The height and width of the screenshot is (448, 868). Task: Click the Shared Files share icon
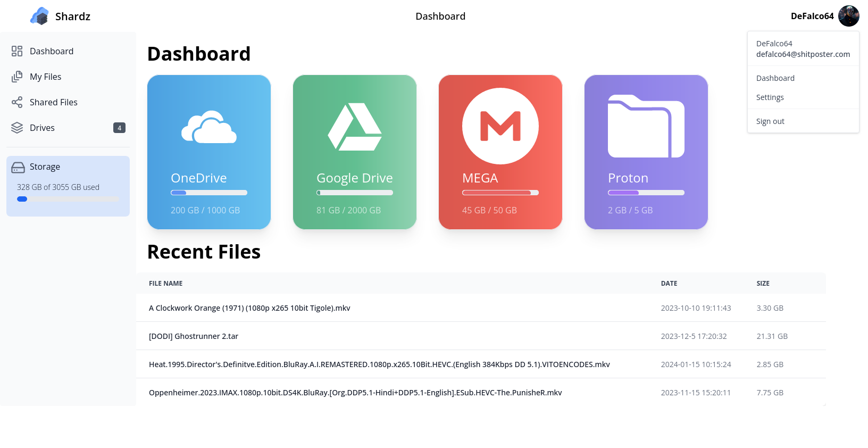point(17,102)
